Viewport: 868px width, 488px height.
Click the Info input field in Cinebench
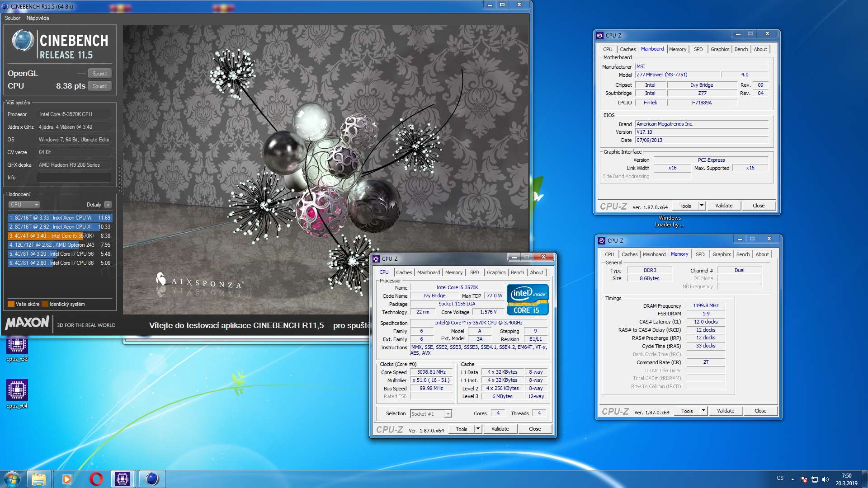(74, 178)
